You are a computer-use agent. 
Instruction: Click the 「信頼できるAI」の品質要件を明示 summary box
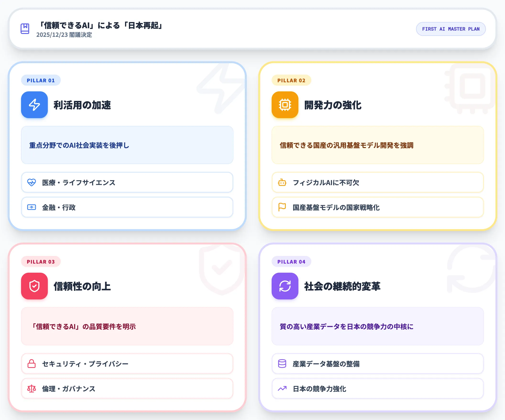coord(127,326)
